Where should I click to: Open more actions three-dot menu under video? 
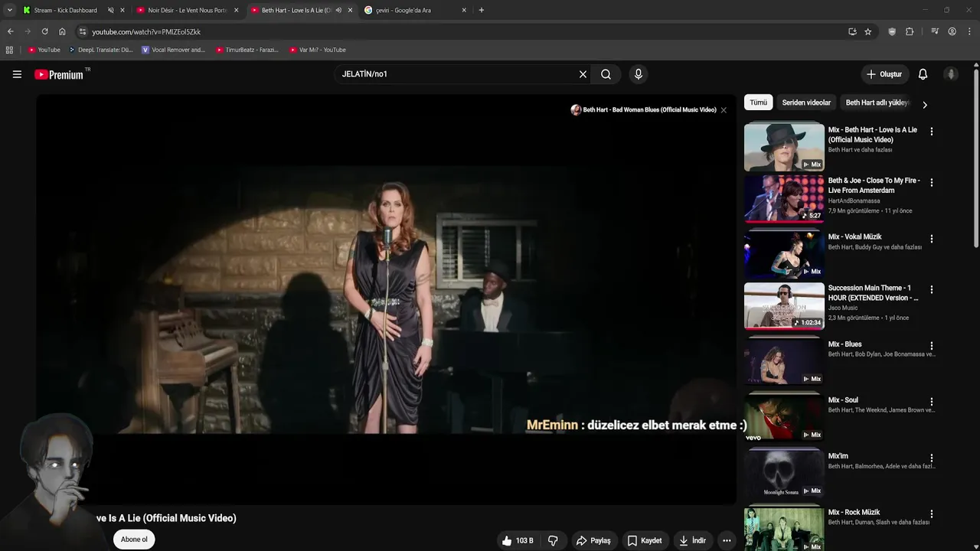coord(727,540)
